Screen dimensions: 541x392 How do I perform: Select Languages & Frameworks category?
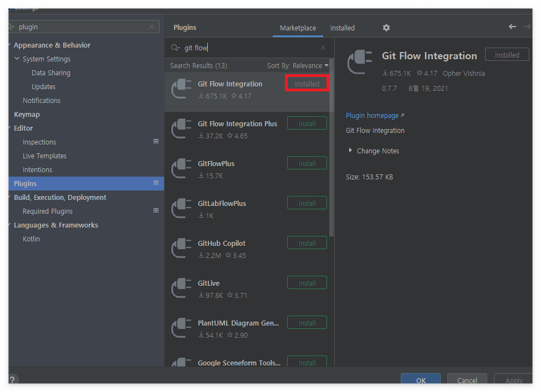click(x=56, y=225)
